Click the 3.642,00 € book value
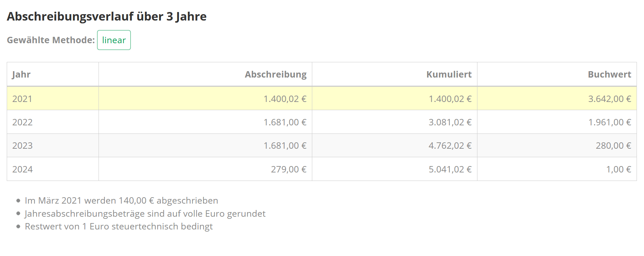Image resolution: width=644 pixels, height=256 pixels. 609,99
